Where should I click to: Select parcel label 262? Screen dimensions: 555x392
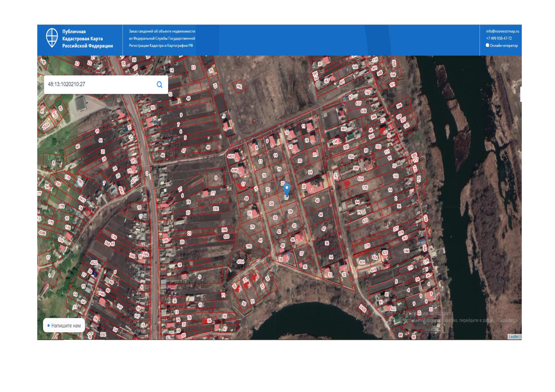(103, 334)
